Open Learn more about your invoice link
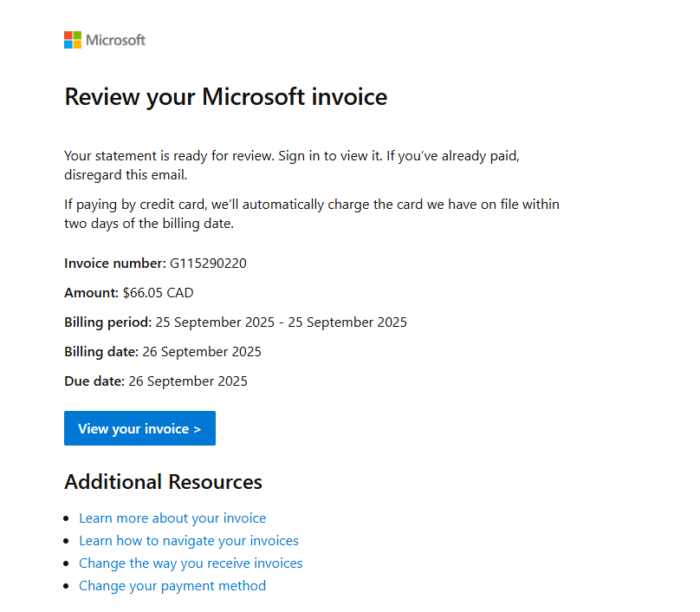The height and width of the screenshot is (612, 700). coord(172,518)
